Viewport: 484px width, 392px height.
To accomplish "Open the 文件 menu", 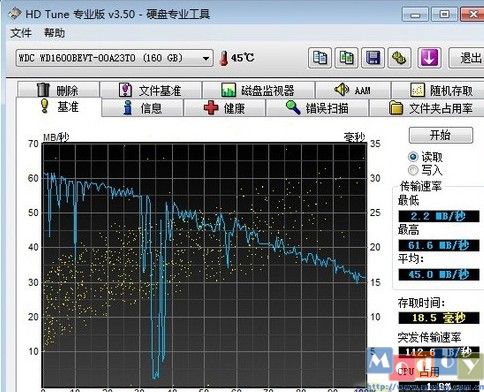I will click(x=21, y=33).
